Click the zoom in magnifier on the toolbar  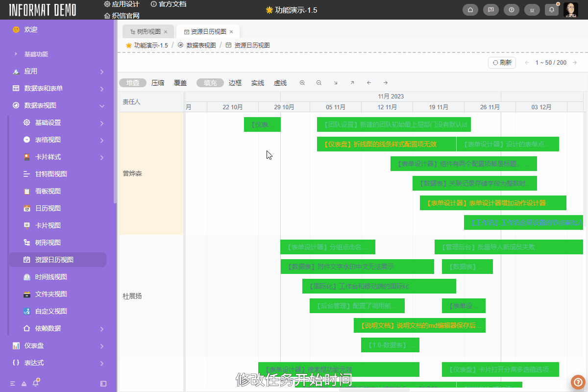point(302,83)
